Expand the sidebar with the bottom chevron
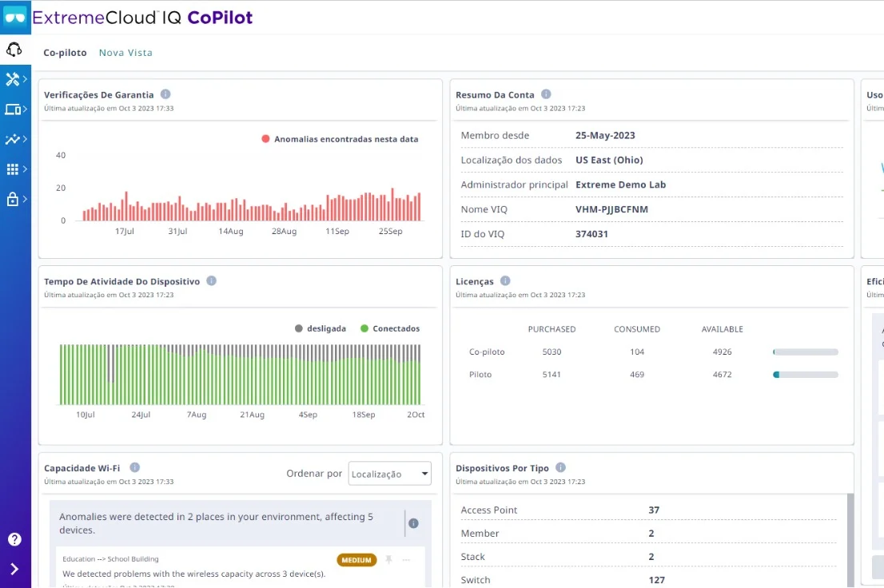Image resolution: width=884 pixels, height=588 pixels. pos(14,569)
